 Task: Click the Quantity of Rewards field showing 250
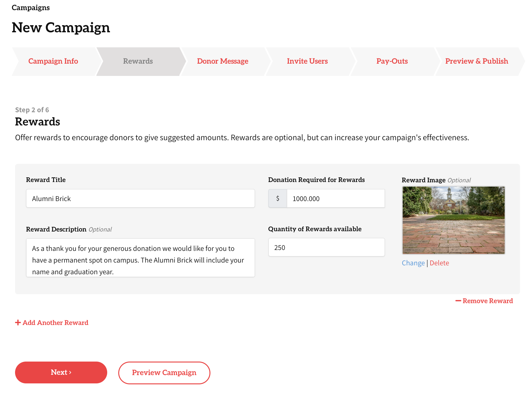(x=327, y=247)
